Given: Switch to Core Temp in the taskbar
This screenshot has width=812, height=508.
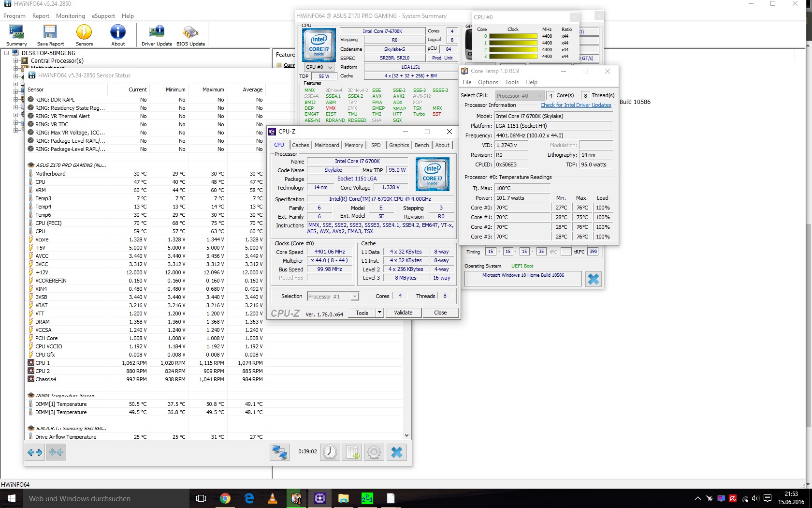Looking at the screenshot, I should [x=296, y=498].
